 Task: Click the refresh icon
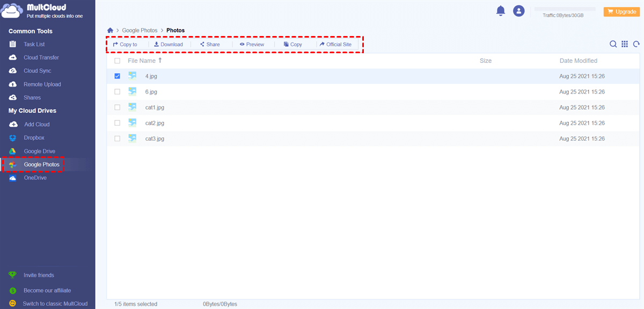(x=636, y=44)
